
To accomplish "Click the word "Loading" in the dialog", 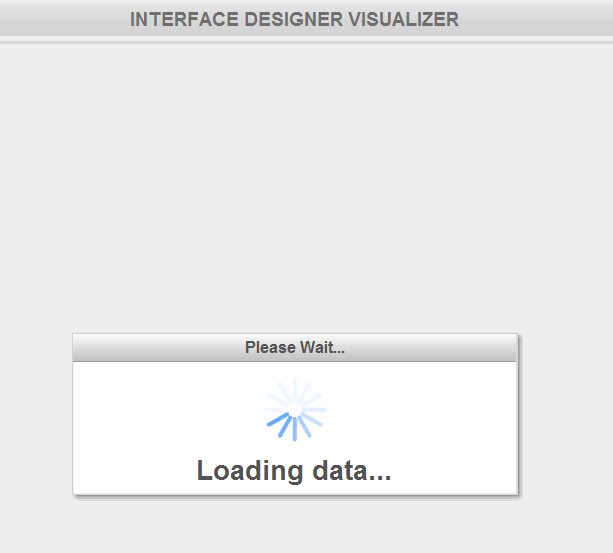I will pos(241,470).
